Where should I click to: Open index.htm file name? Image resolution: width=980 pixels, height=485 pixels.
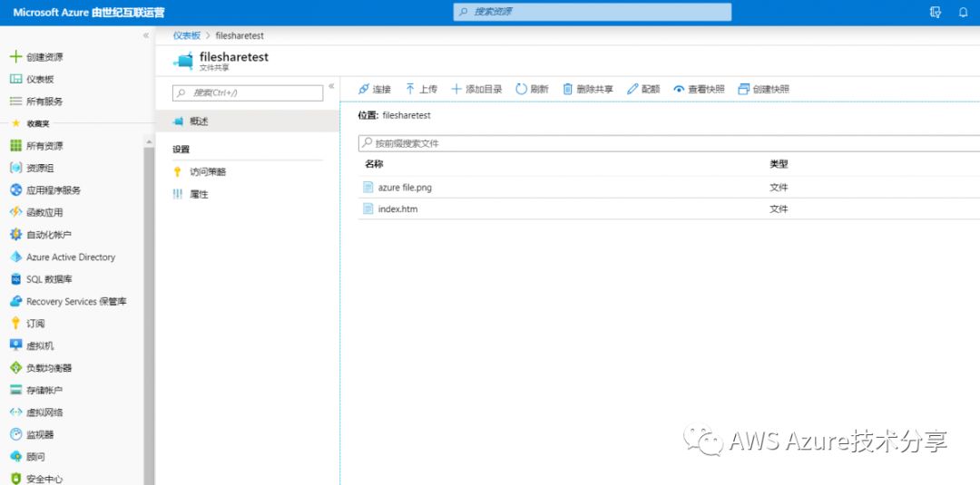397,209
